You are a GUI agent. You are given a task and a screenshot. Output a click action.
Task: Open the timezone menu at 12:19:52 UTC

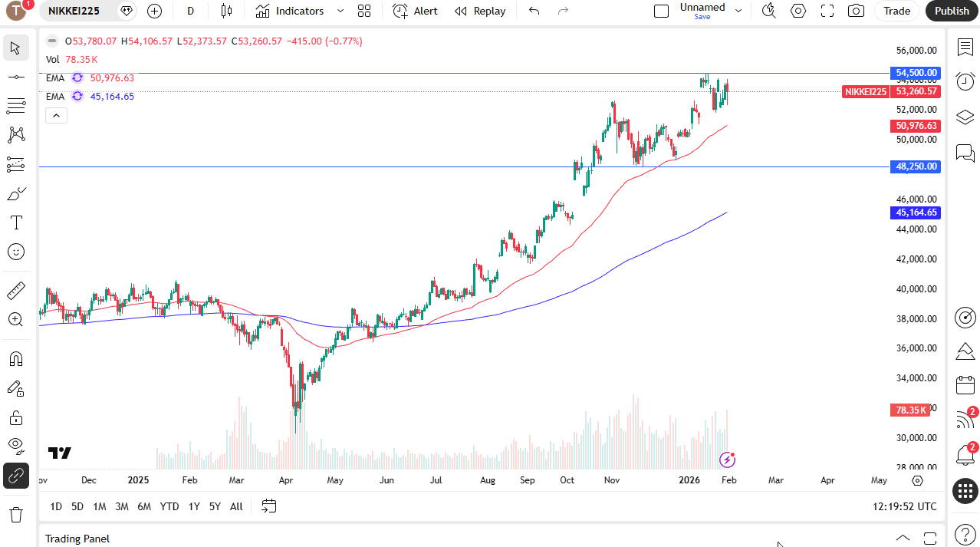[x=904, y=506]
